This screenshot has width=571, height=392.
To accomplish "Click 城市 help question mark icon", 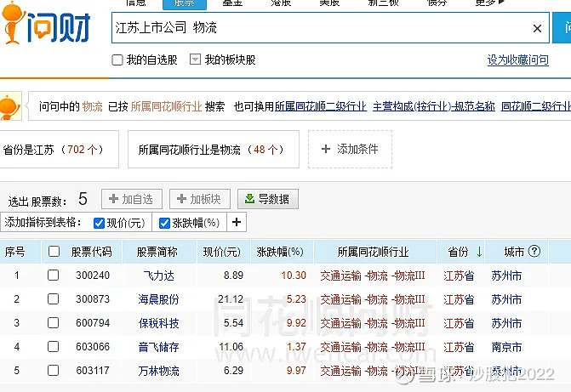I will coord(534,251).
